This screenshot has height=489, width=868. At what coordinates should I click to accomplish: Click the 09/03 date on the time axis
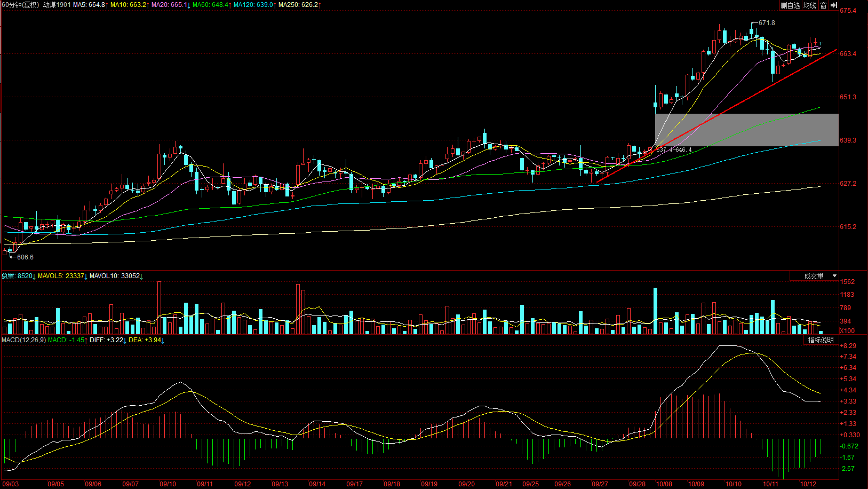11,484
